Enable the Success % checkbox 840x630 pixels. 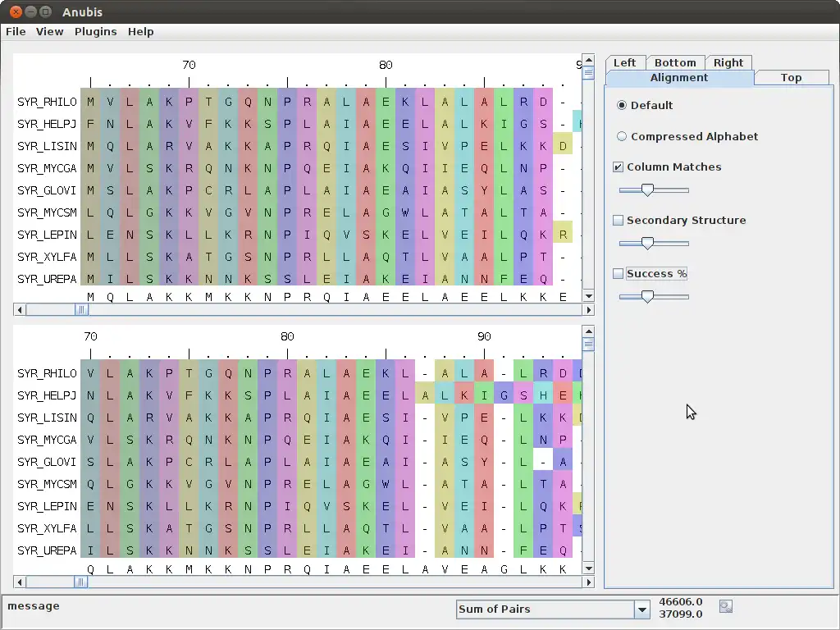pyautogui.click(x=619, y=274)
